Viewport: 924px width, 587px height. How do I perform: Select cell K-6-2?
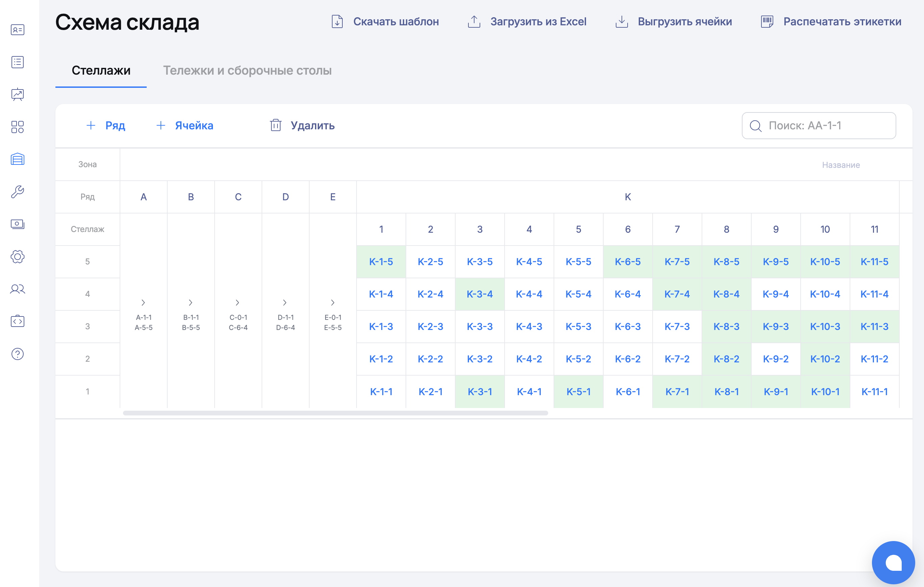(628, 359)
